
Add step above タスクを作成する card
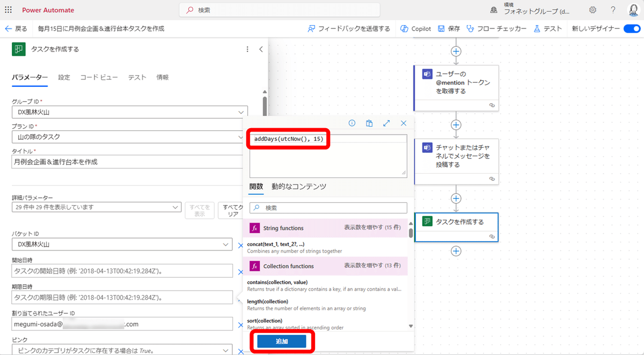click(456, 198)
